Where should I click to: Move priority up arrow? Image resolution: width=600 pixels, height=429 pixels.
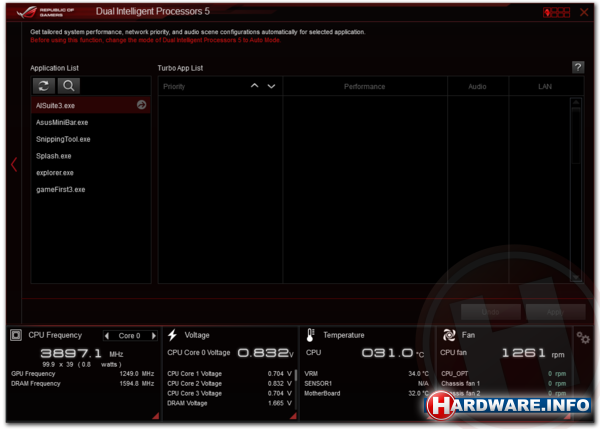pyautogui.click(x=254, y=86)
